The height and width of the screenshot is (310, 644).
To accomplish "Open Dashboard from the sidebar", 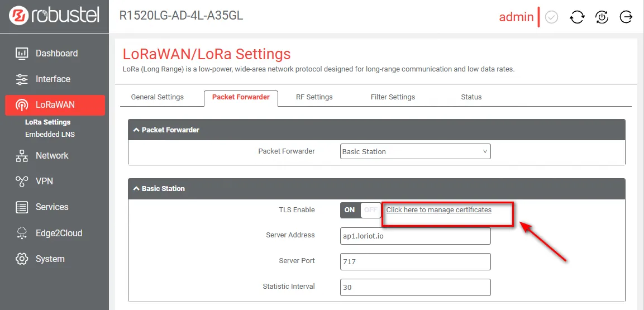I will 56,54.
